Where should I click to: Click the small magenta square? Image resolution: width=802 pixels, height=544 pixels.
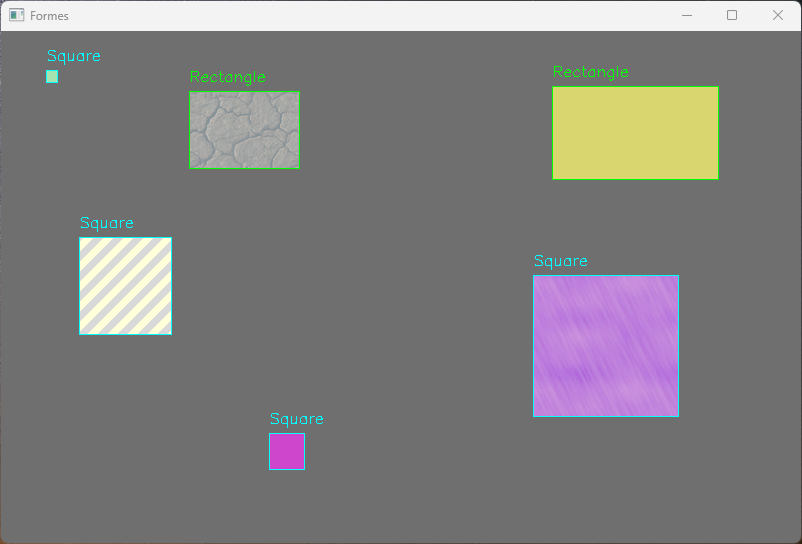coord(287,451)
